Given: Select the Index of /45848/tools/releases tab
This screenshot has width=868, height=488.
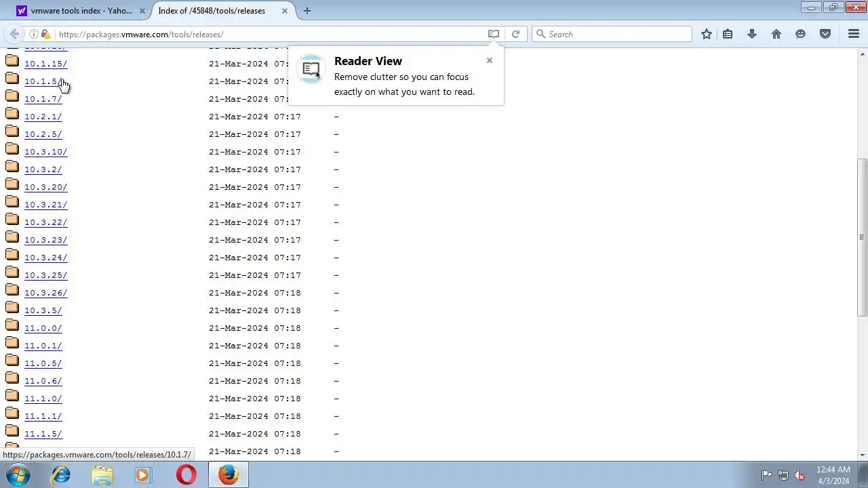Looking at the screenshot, I should (212, 11).
